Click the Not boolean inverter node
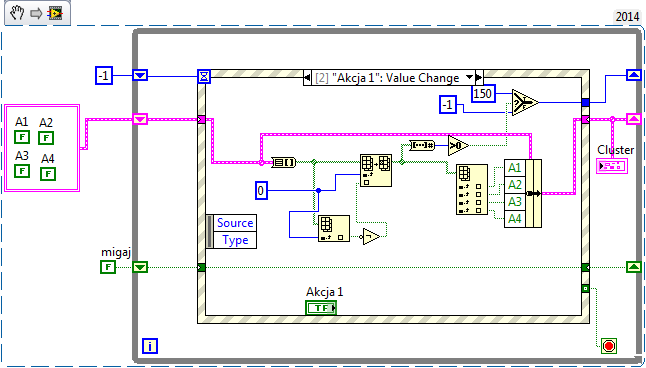This screenshot has width=646, height=368. 371,237
